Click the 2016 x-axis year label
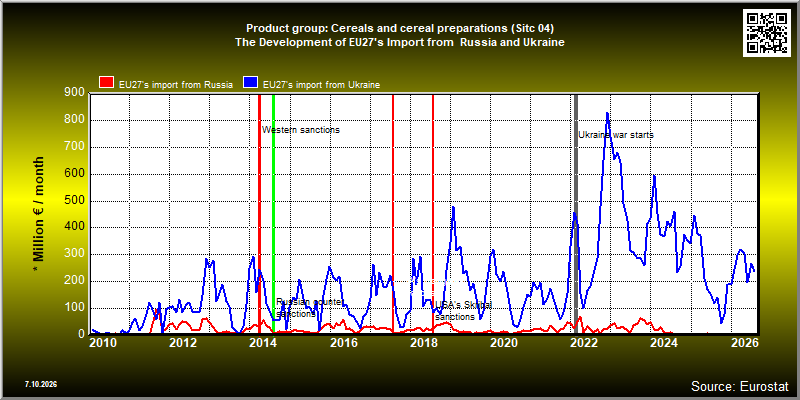This screenshot has width=800, height=400. point(343,343)
